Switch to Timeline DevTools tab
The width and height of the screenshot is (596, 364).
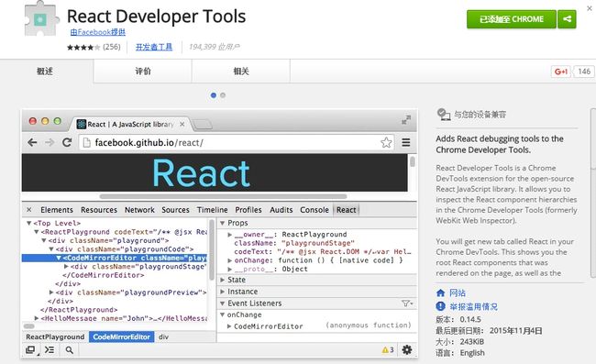tap(212, 210)
